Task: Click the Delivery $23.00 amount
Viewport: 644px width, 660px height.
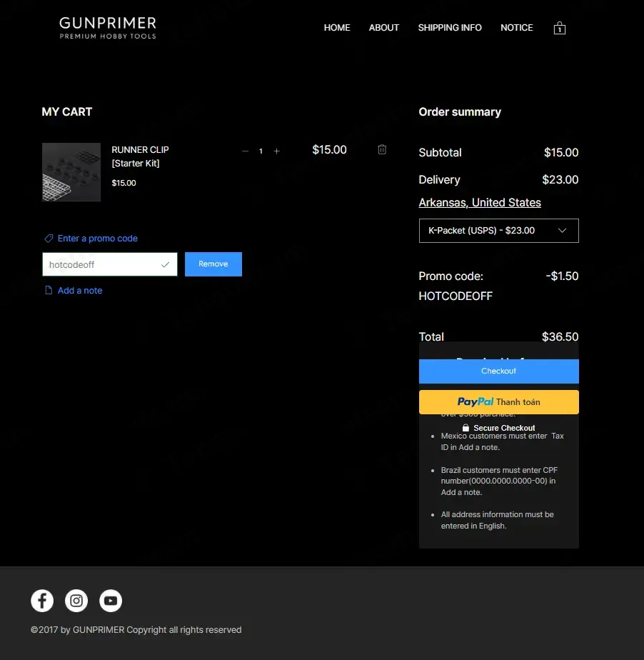Action: click(560, 180)
